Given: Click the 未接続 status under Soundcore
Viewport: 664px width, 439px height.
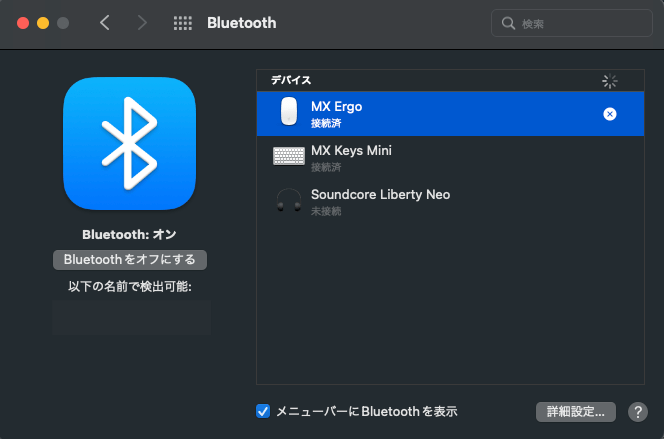Looking at the screenshot, I should pyautogui.click(x=326, y=211).
